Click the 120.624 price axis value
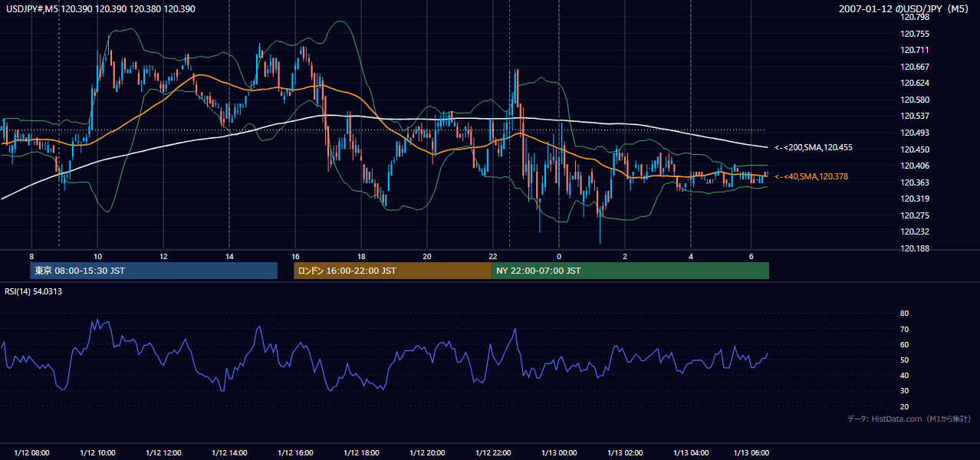This screenshot has width=980, height=460. pos(916,83)
